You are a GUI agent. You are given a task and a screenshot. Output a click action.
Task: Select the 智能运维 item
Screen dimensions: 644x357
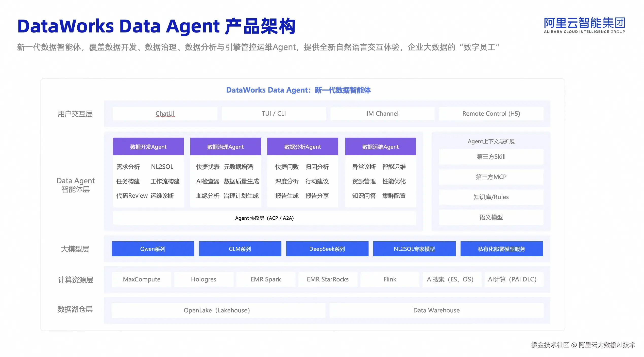(394, 167)
